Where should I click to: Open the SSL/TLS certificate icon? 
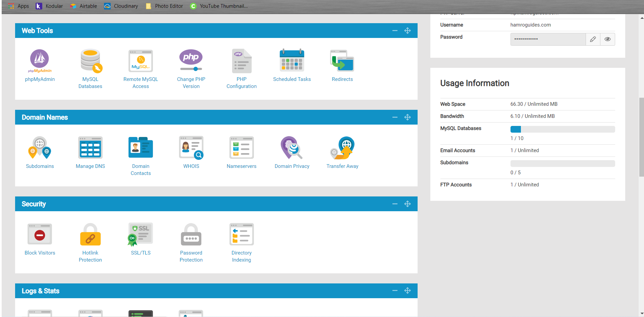pos(141,234)
